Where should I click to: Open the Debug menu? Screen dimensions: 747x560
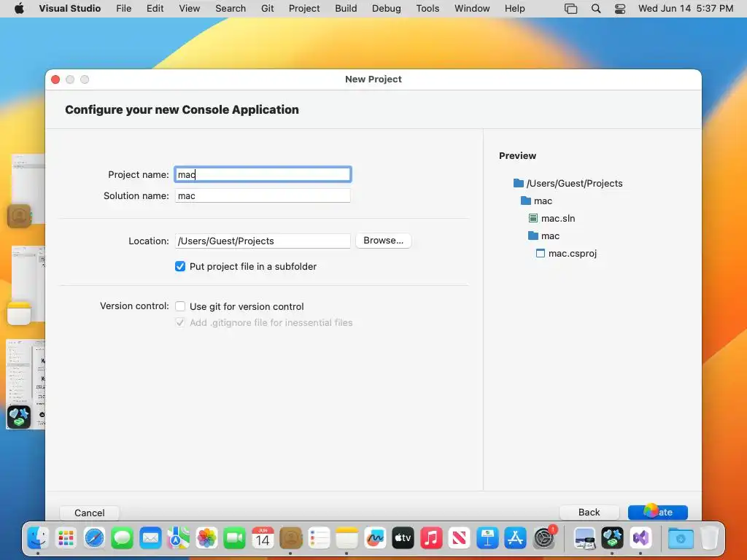point(387,9)
